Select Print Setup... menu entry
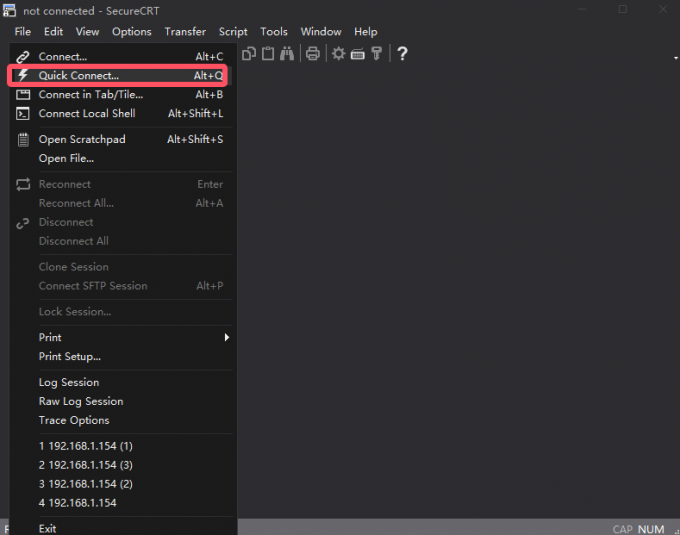 (x=121, y=356)
